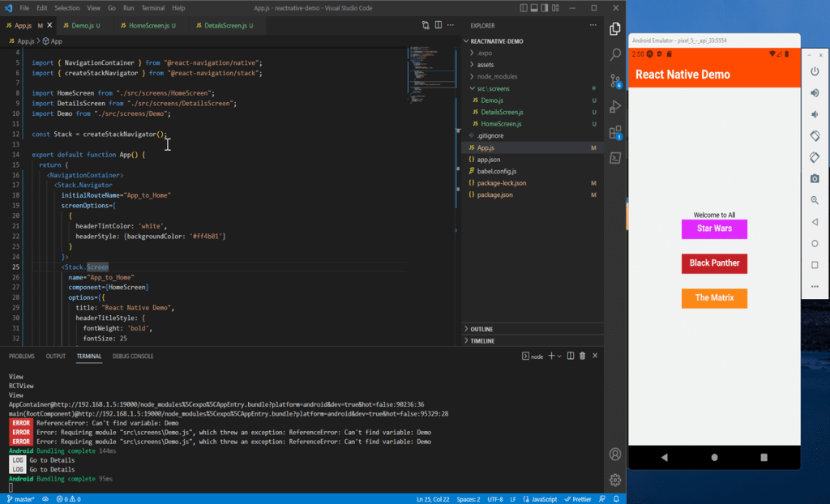Rotate the emulator left
Screen dimensions: 830x504
[815, 136]
